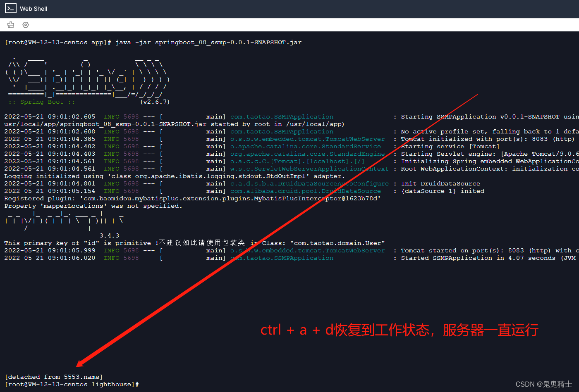Click the final lighthouse shell prompt line
The height and width of the screenshot is (392, 579).
72,384
